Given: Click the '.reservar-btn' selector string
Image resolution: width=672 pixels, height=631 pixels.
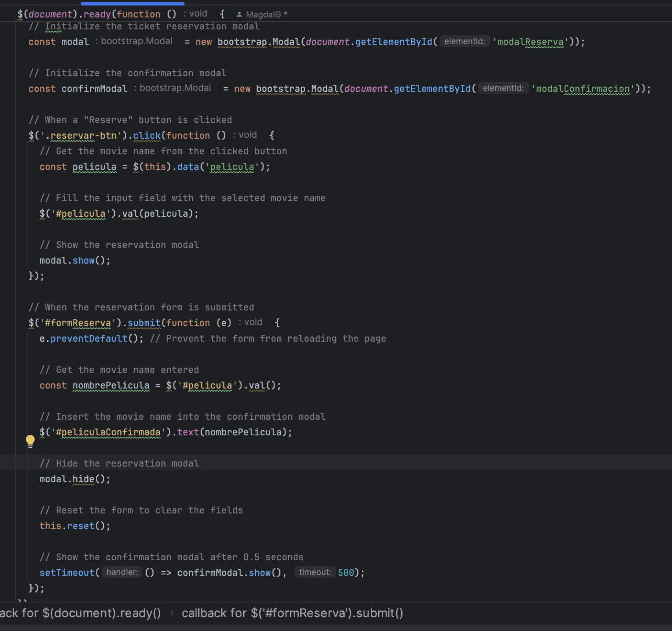Looking at the screenshot, I should (x=83, y=135).
